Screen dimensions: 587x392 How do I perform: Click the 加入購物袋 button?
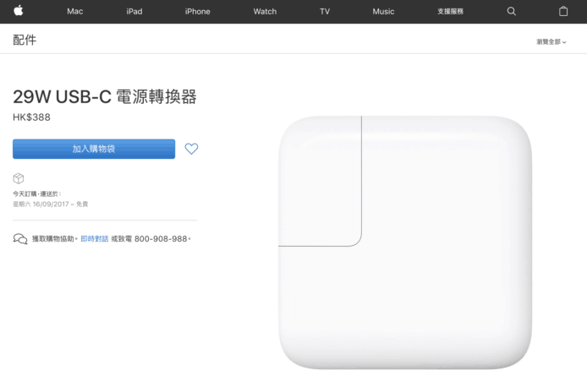pos(94,149)
